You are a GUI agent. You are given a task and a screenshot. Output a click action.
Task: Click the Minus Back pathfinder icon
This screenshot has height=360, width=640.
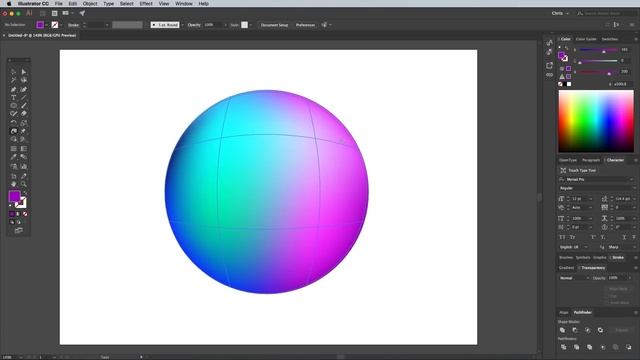[x=629, y=347]
